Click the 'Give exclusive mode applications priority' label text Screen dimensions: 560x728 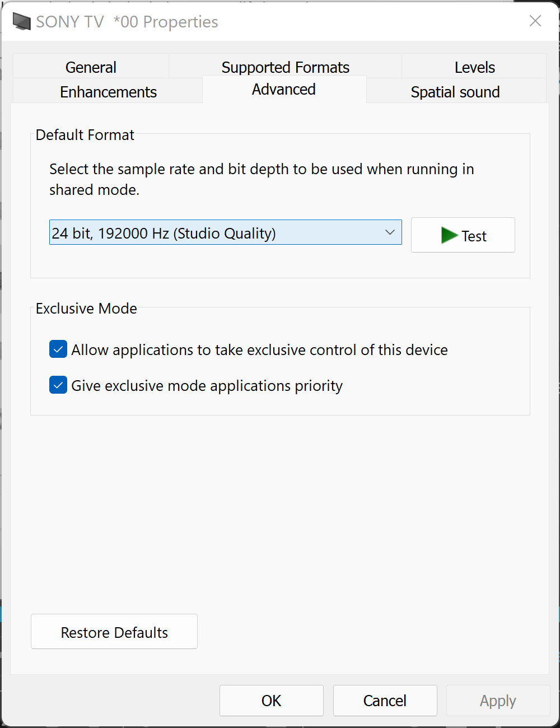click(x=207, y=386)
